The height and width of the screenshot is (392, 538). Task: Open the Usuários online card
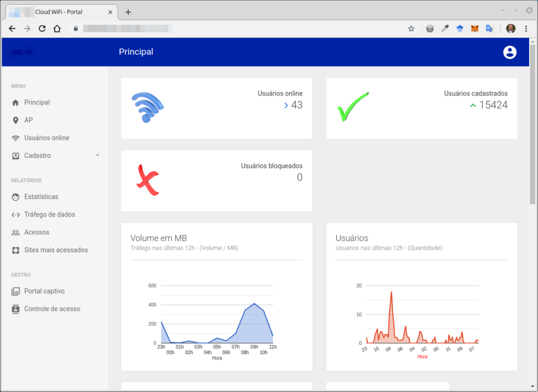tap(216, 108)
